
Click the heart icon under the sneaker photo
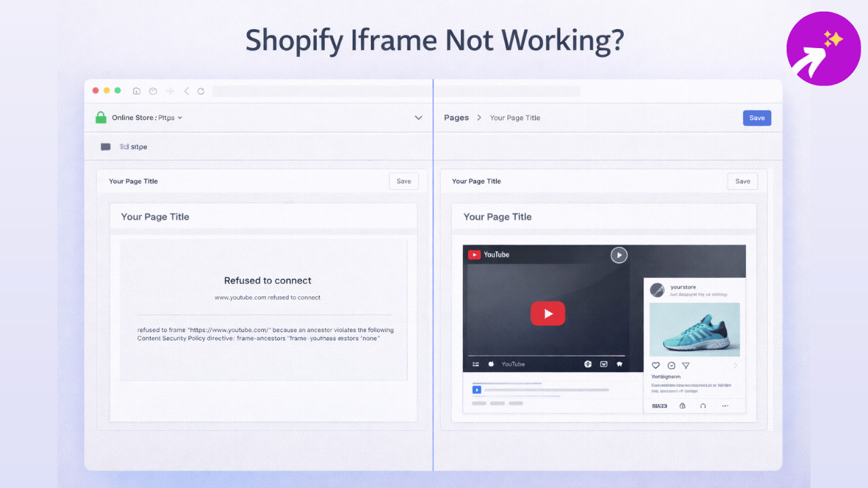(x=655, y=365)
